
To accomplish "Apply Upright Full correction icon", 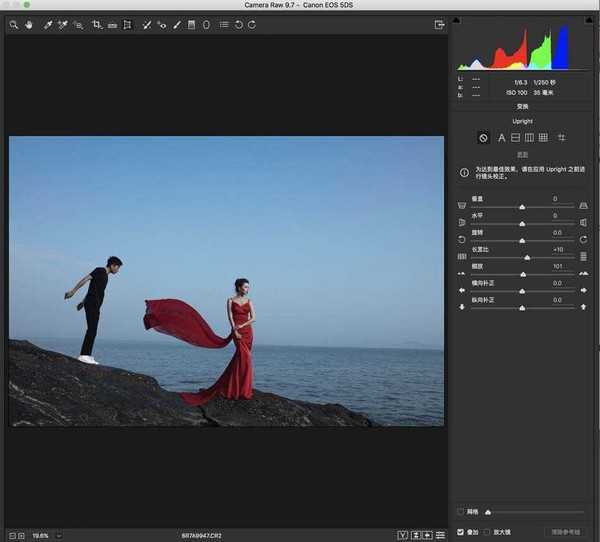I will click(x=543, y=137).
